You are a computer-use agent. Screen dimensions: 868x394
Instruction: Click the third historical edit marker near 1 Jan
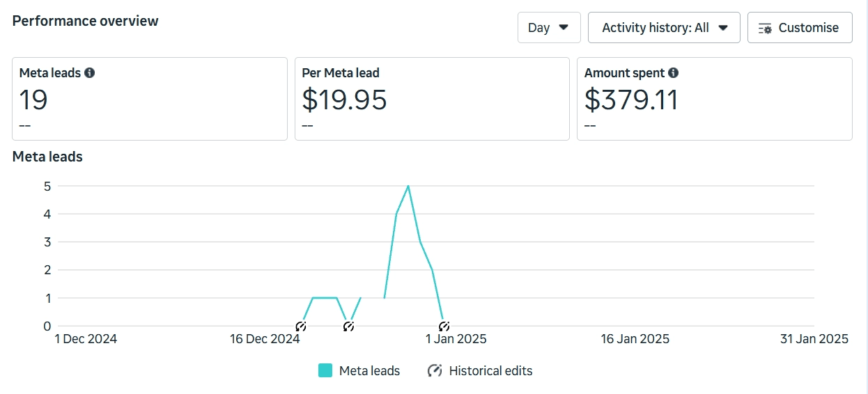click(x=444, y=326)
